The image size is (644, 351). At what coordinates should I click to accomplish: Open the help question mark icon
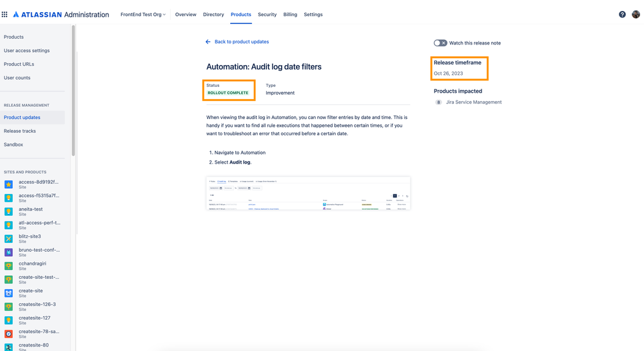(622, 14)
